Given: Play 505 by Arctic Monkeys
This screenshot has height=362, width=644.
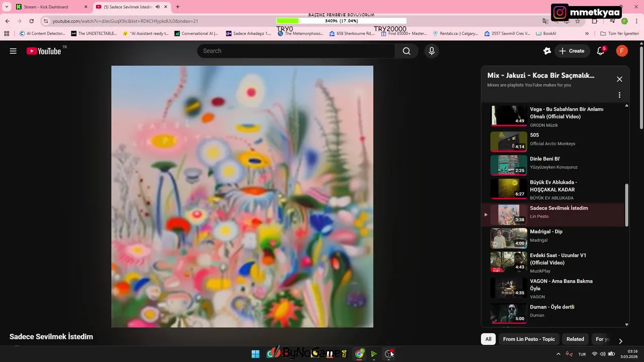Looking at the screenshot, I should click(x=553, y=142).
